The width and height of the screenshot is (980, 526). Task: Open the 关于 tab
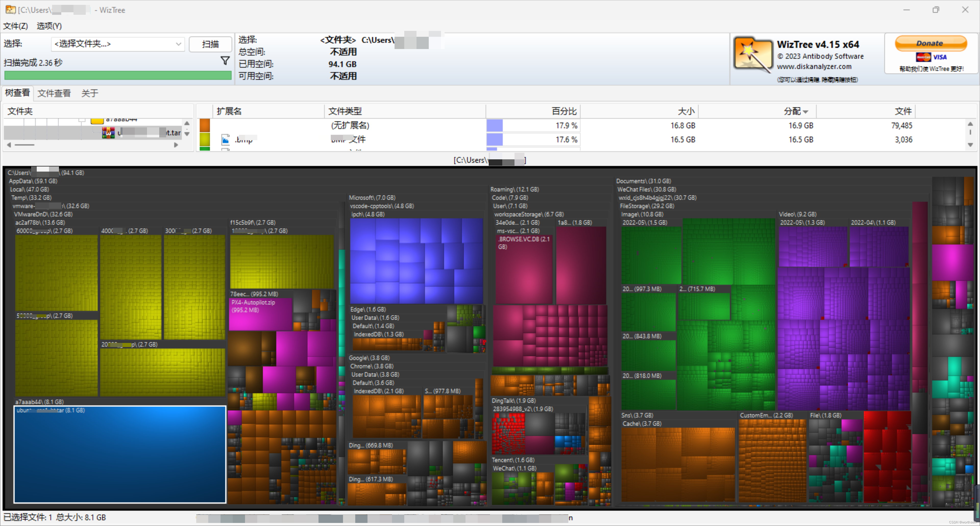[89, 93]
